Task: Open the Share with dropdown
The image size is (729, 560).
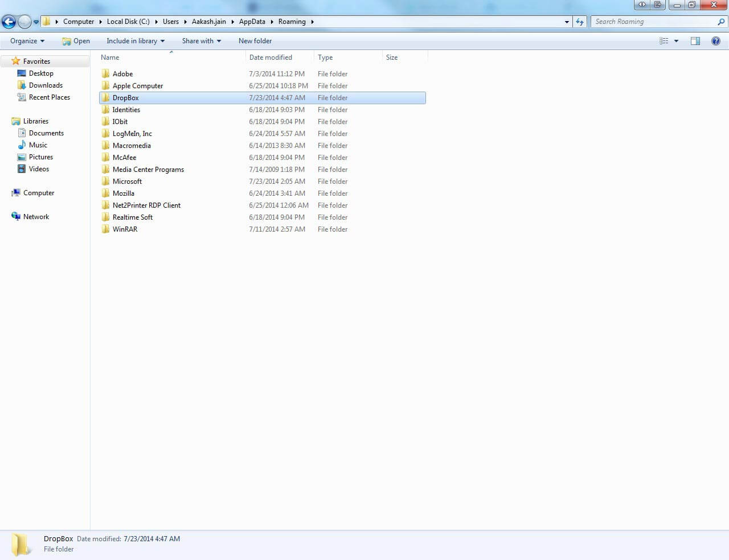Action: point(201,41)
